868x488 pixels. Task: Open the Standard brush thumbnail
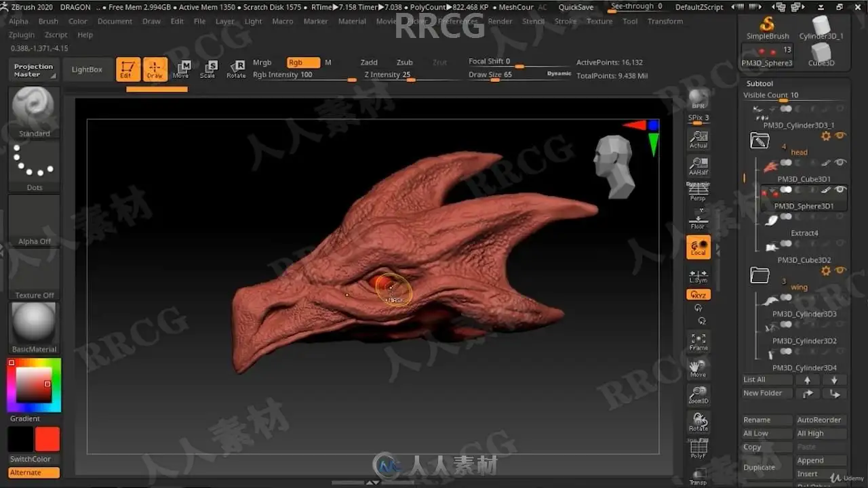(x=34, y=108)
